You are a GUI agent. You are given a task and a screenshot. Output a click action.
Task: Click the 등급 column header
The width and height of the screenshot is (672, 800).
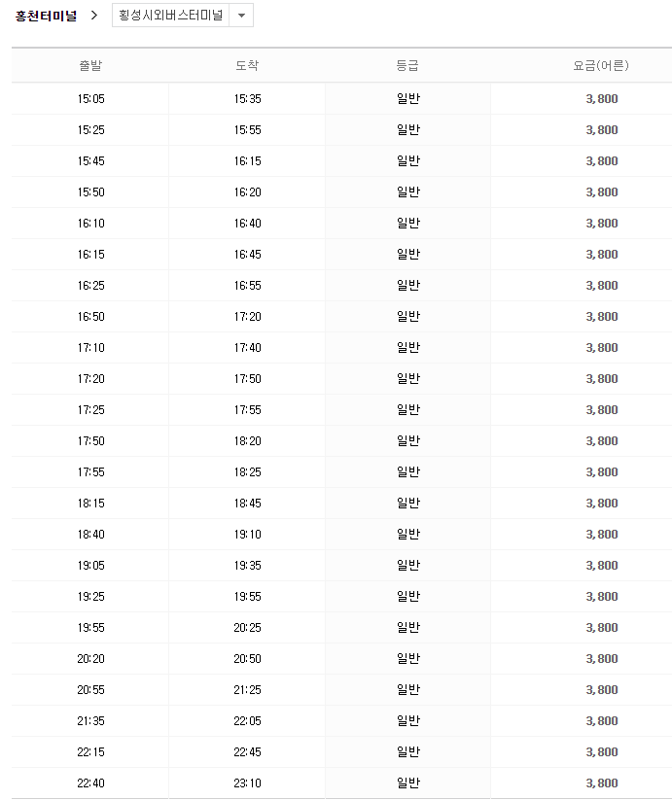[x=407, y=66]
